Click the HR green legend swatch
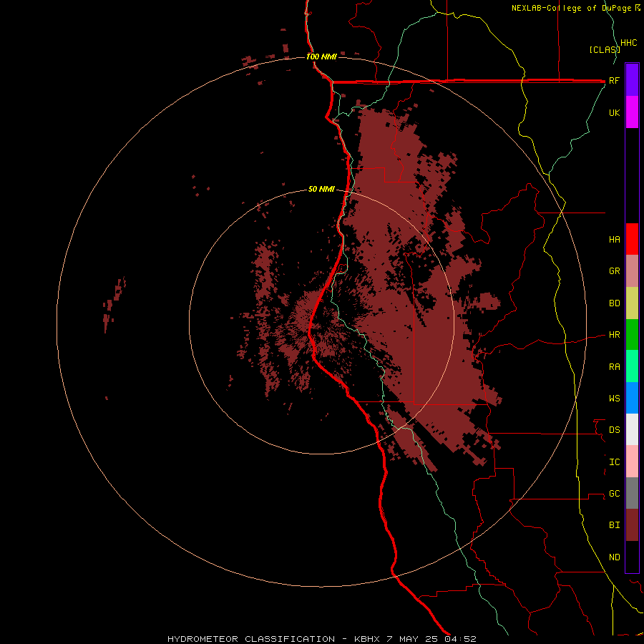 coord(632,335)
